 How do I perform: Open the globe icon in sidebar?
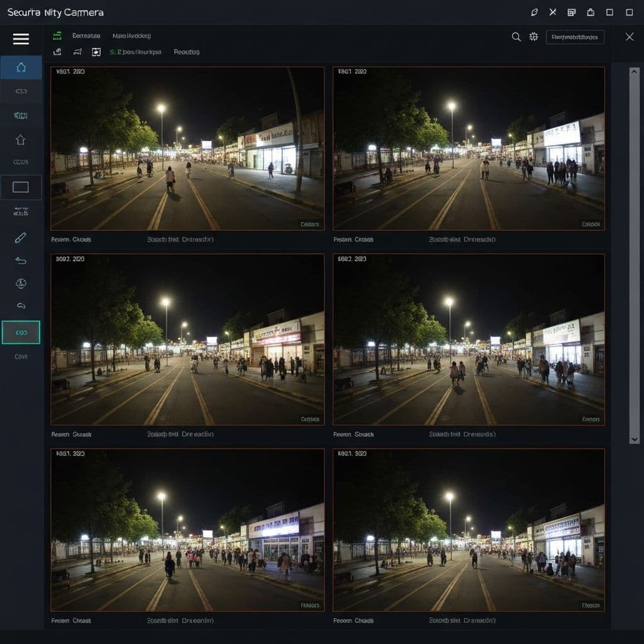[21, 283]
